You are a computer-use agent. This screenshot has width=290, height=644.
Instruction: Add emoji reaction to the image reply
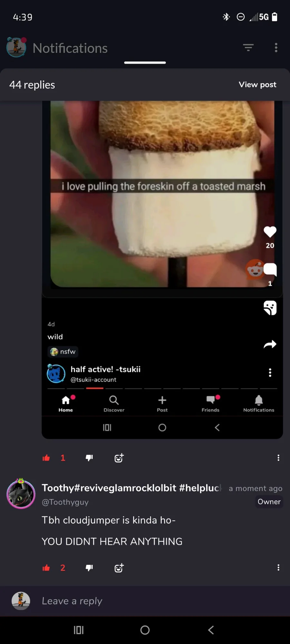point(119,458)
